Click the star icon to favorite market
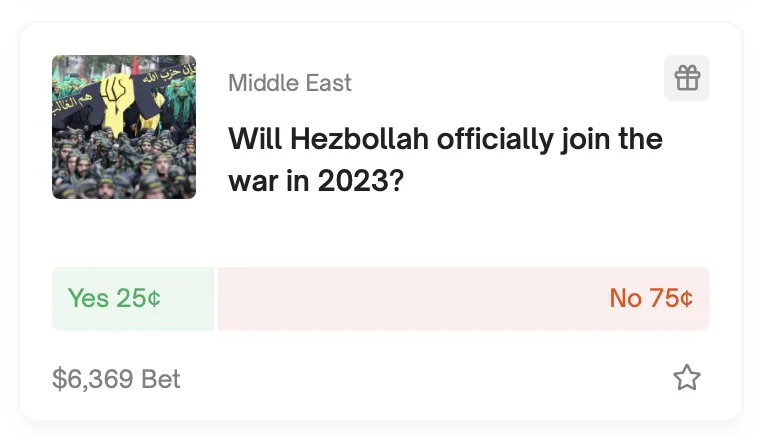 click(x=687, y=378)
